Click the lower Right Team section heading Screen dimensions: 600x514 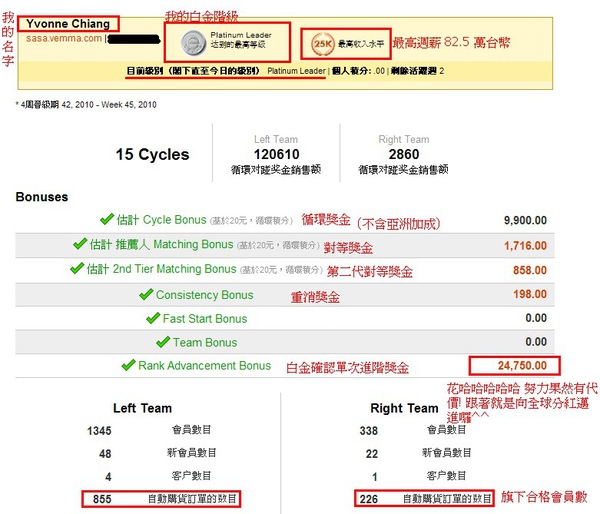coord(404,408)
